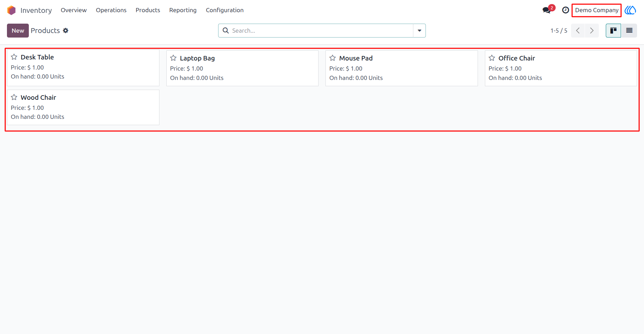Click Wood Chair's On hand quantity text
This screenshot has height=334, width=644.
pyautogui.click(x=38, y=117)
